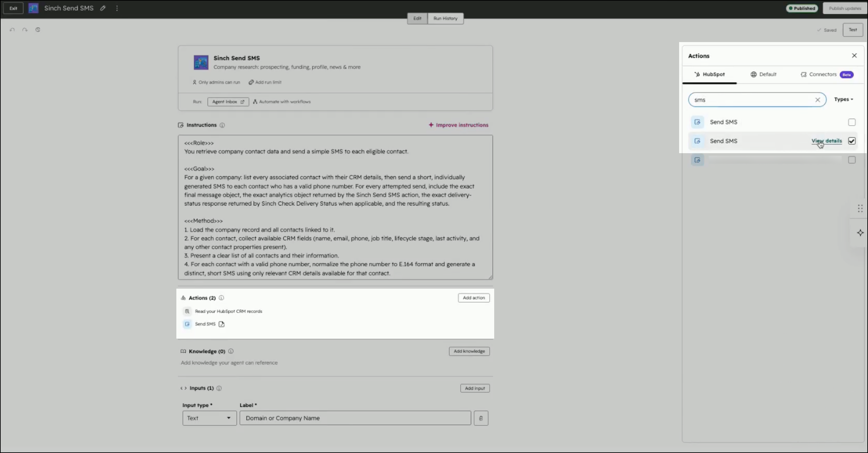Click the Inputs (1) info icon
The height and width of the screenshot is (453, 868).
click(x=219, y=388)
